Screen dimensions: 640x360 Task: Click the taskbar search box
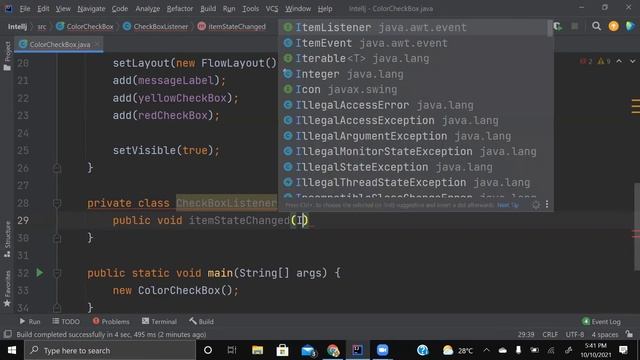tap(110, 350)
